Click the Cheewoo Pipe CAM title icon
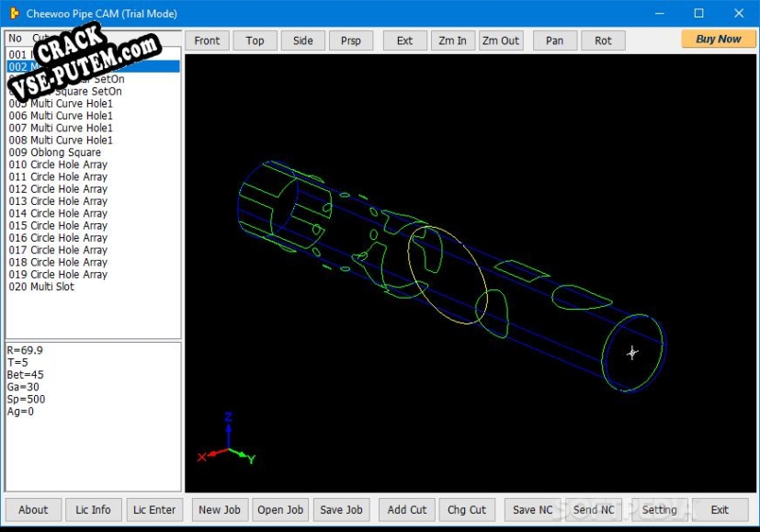 [x=15, y=13]
